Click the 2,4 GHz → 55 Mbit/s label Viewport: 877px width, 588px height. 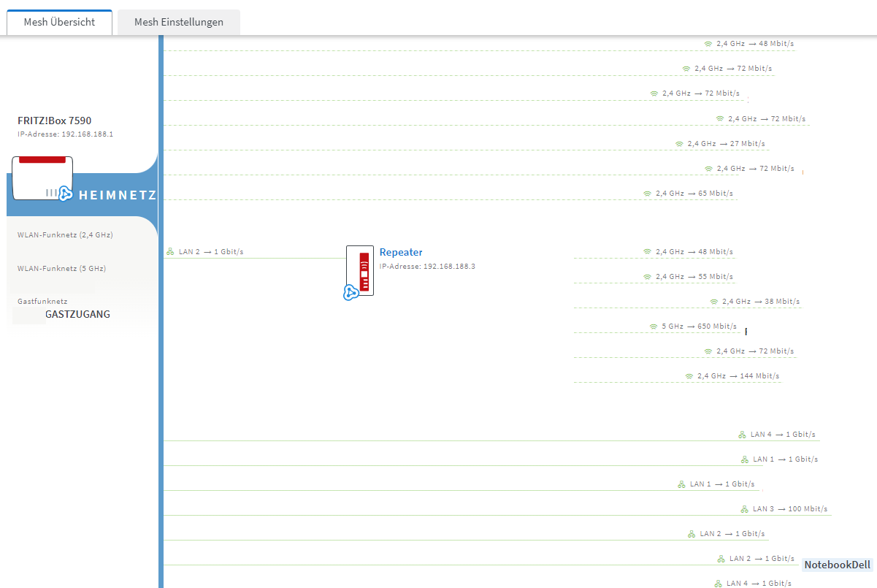click(x=694, y=277)
